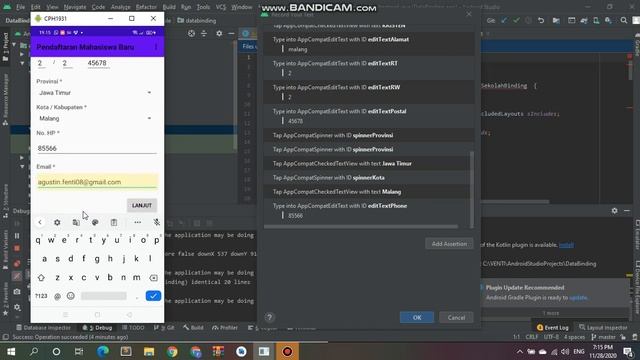Click debug panel camera thread dump icon
Screen dimensions: 640x360
17,292
